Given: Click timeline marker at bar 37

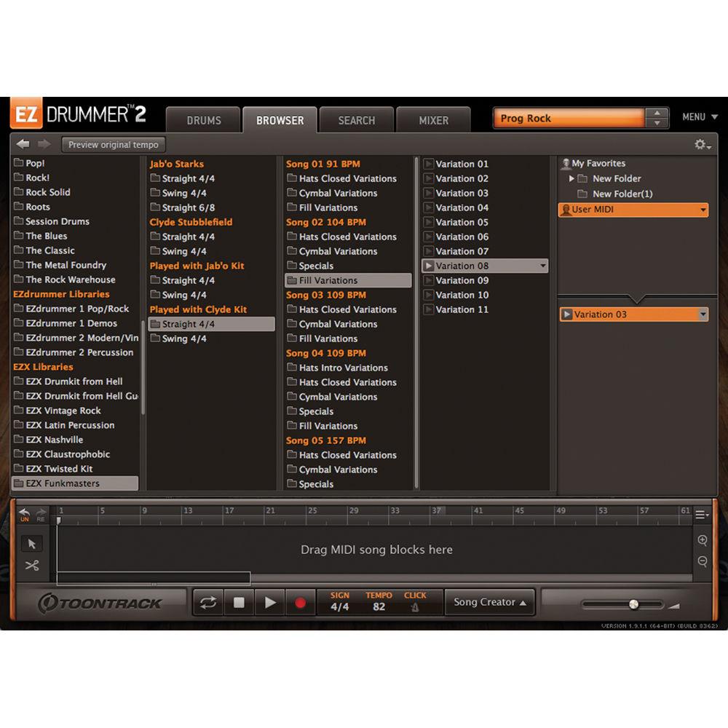Looking at the screenshot, I should pos(436,511).
